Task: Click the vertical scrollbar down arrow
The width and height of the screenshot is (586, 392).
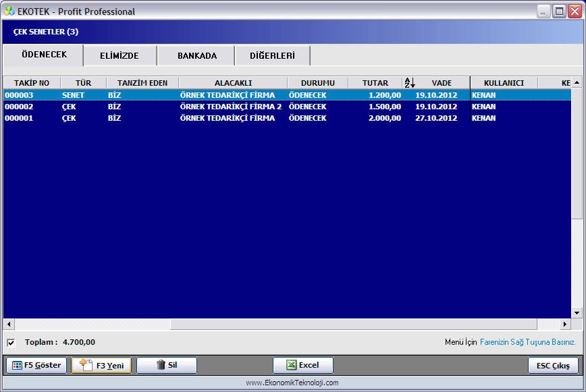Action: [577, 313]
